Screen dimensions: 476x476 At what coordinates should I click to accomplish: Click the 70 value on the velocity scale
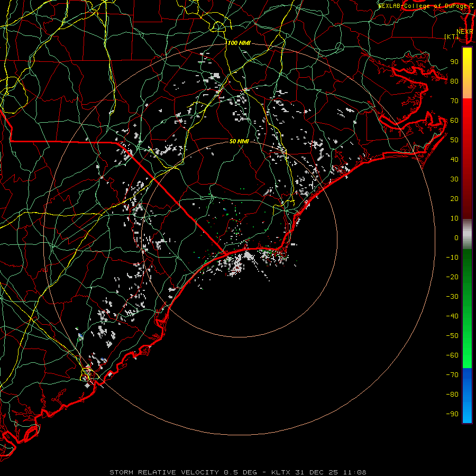pyautogui.click(x=454, y=101)
